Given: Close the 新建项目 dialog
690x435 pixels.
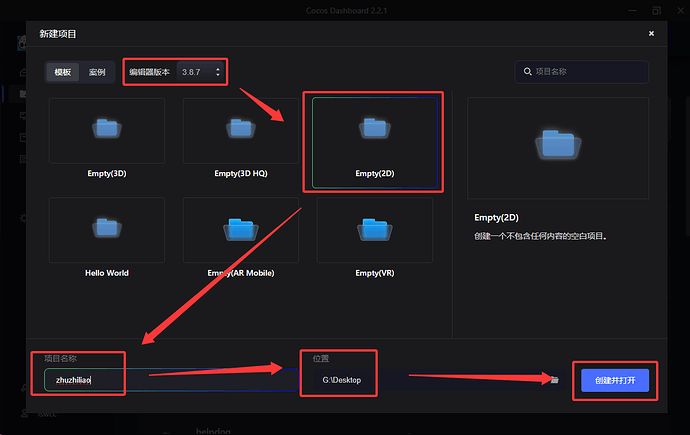Looking at the screenshot, I should (651, 33).
